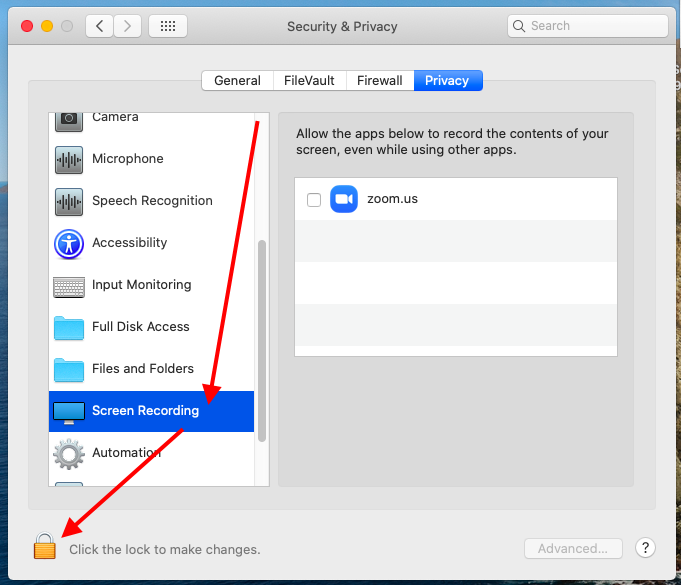681x585 pixels.
Task: Show all preferences with the grid button
Action: (x=167, y=26)
